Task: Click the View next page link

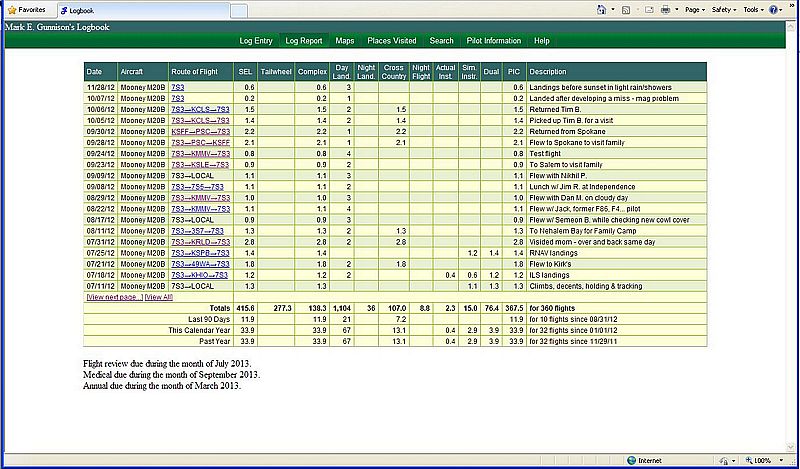Action: point(115,297)
